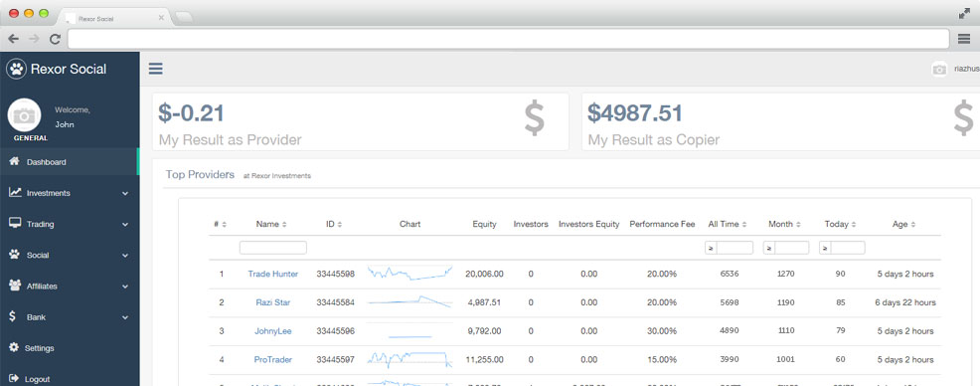This screenshot has height=386, width=980.
Task: Click the top-right user camera avatar
Action: pos(939,70)
